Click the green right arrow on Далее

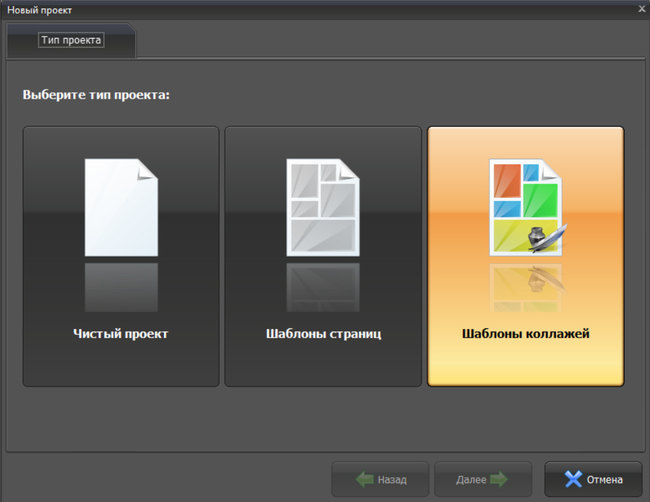point(499,479)
